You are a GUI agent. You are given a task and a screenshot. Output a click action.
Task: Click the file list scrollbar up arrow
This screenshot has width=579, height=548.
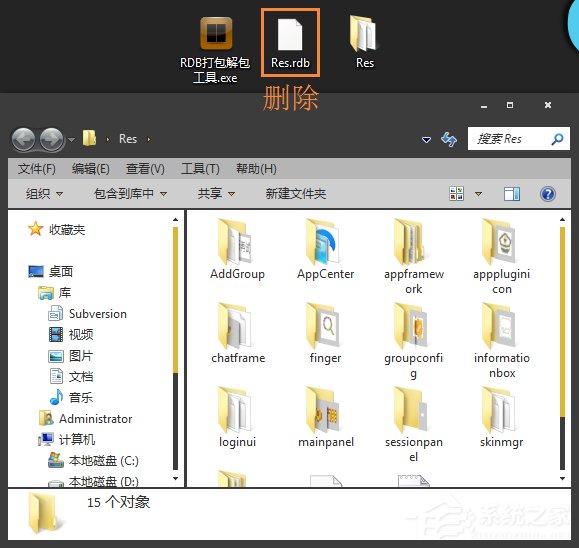562,220
